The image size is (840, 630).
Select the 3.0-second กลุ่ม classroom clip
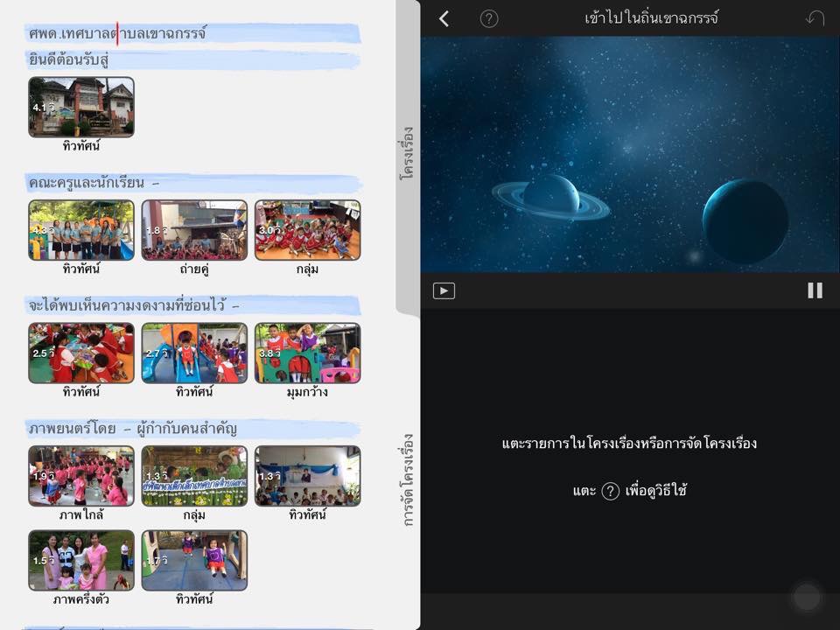[307, 230]
